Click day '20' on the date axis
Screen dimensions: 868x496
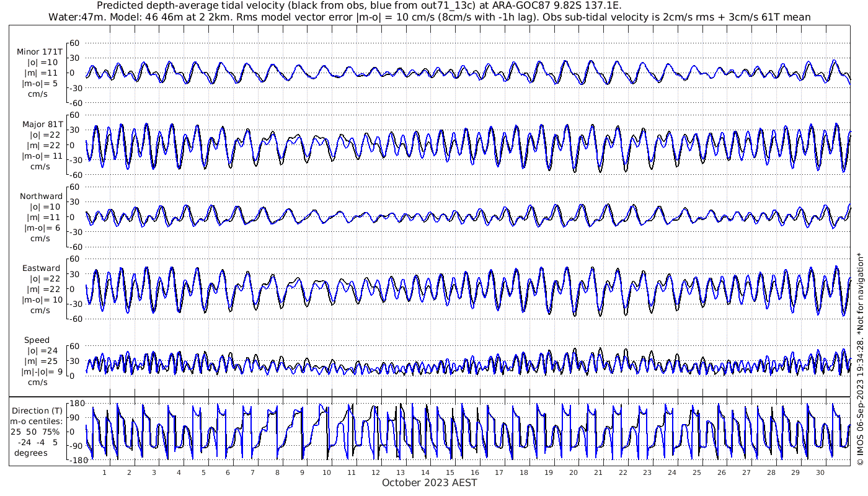coord(573,472)
